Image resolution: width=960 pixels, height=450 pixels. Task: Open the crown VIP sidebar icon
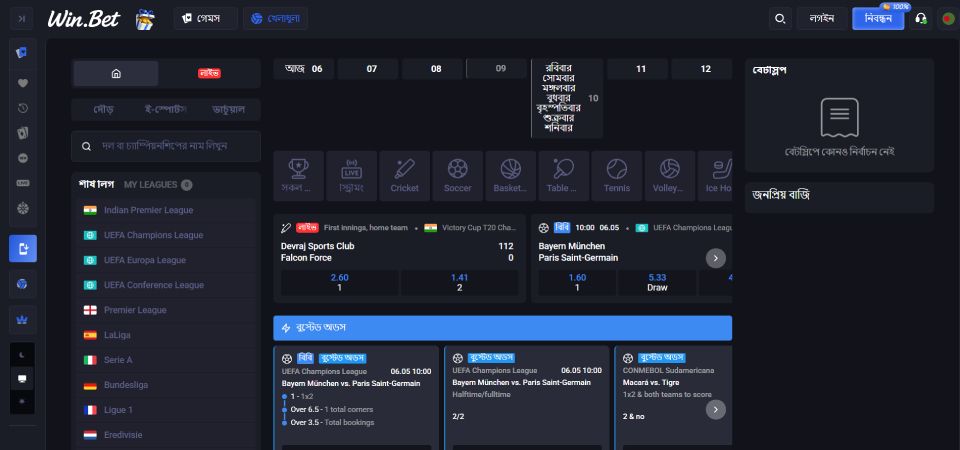[23, 319]
